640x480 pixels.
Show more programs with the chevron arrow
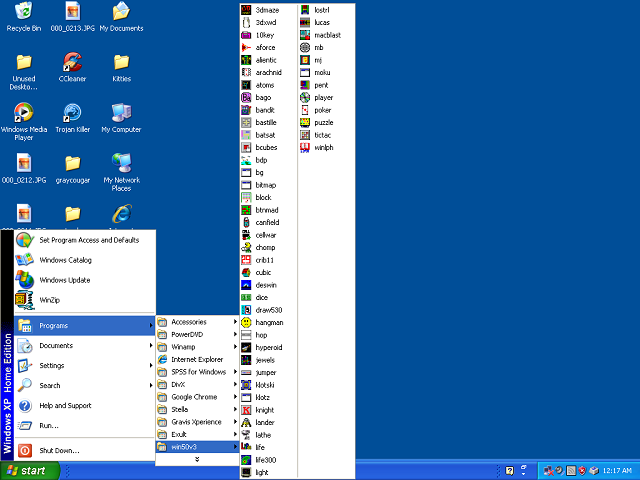pyautogui.click(x=197, y=459)
